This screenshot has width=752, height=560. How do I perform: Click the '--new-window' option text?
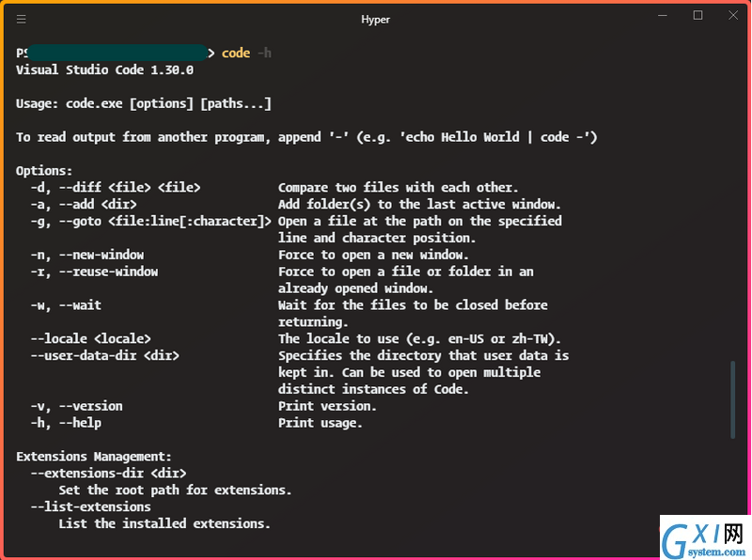point(102,255)
